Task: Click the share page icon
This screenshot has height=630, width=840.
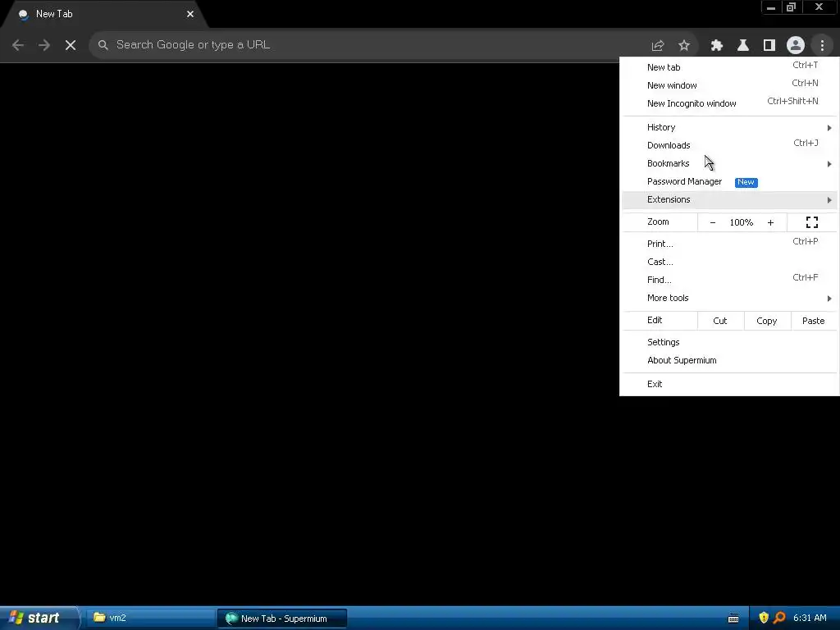Action: pyautogui.click(x=658, y=45)
